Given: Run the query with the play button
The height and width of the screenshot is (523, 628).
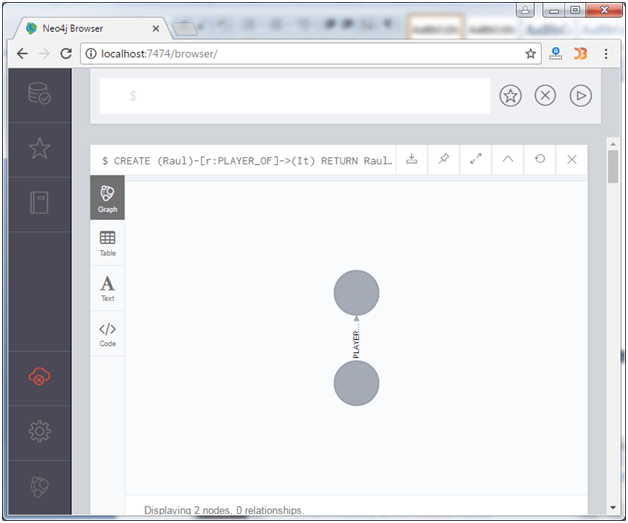Looking at the screenshot, I should click(580, 96).
